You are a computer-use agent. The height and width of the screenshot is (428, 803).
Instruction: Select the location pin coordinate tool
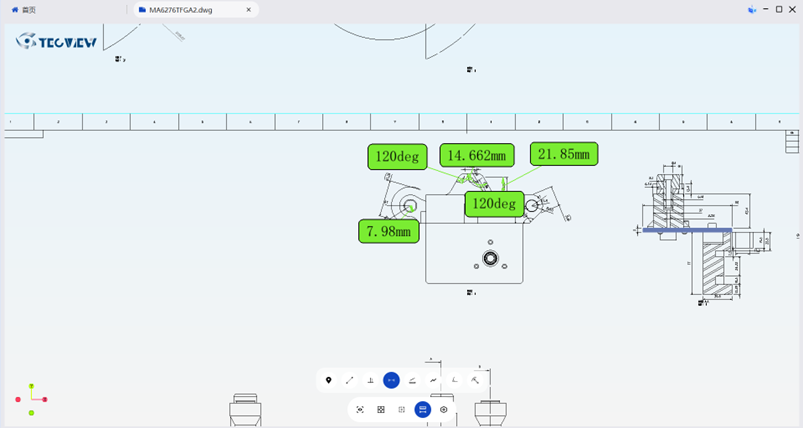pyautogui.click(x=329, y=380)
